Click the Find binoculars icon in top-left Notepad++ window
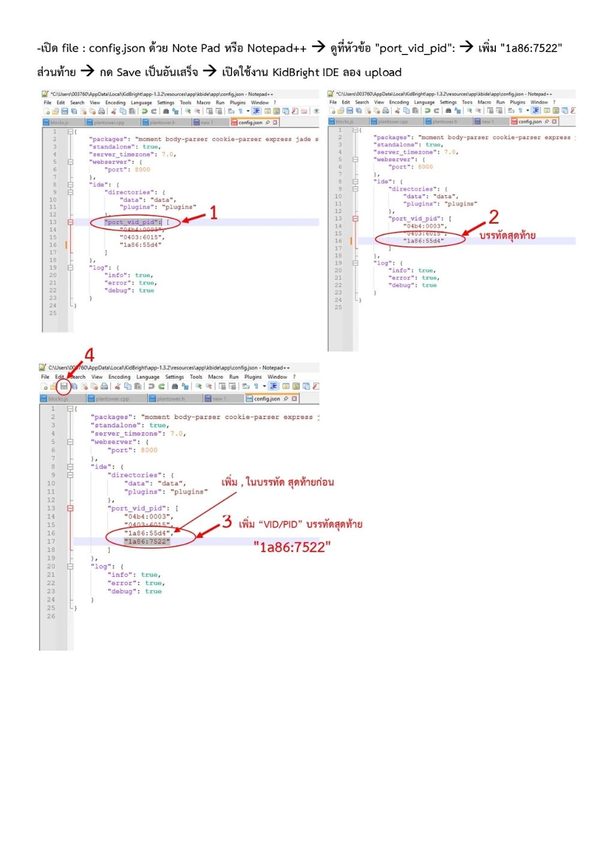The width and height of the screenshot is (614, 868). tap(166, 111)
